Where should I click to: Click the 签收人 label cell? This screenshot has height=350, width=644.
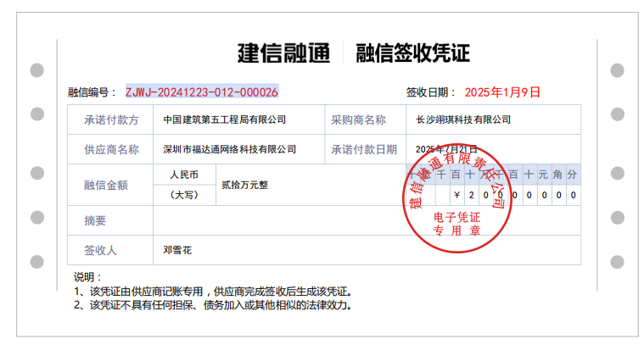click(x=110, y=250)
